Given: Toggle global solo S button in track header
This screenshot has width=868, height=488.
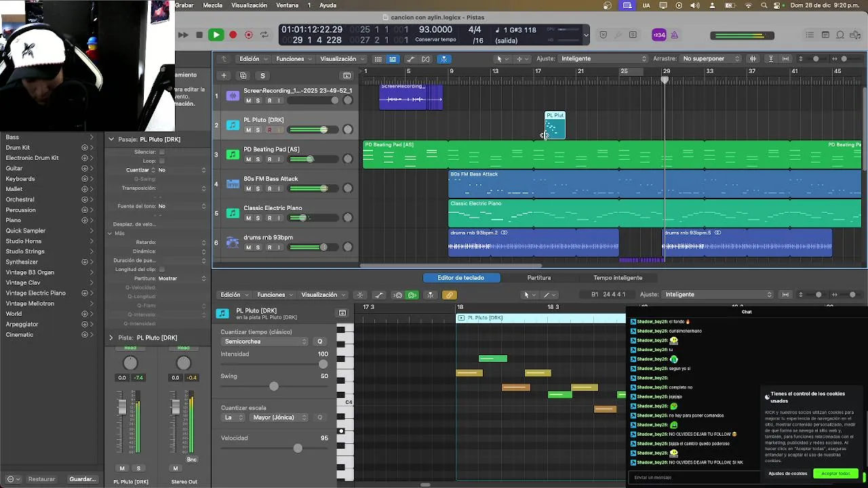Looking at the screenshot, I should (262, 75).
